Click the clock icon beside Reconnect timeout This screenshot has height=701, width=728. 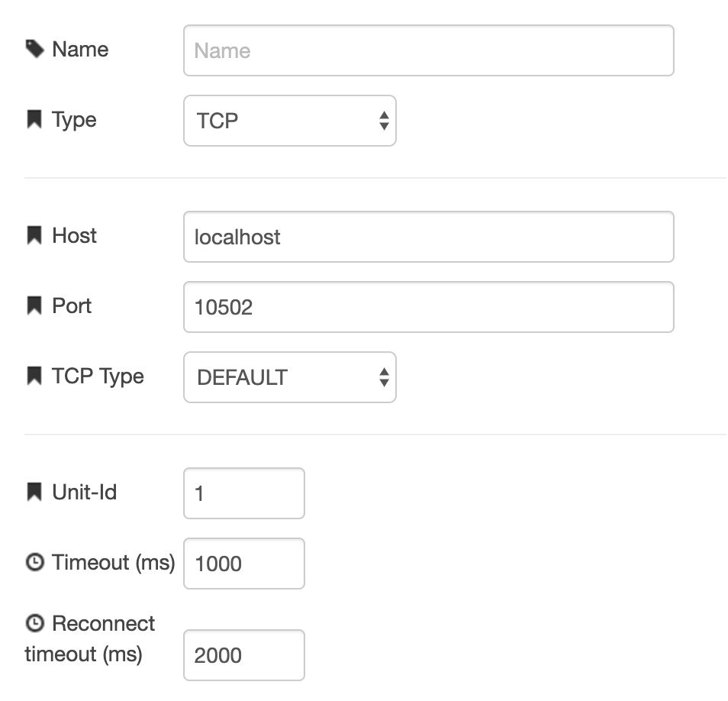[x=35, y=623]
